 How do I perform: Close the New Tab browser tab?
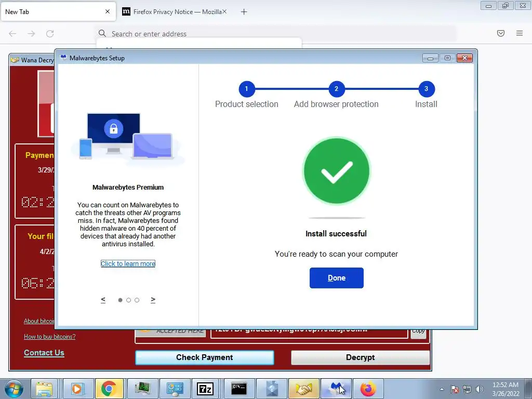[108, 11]
